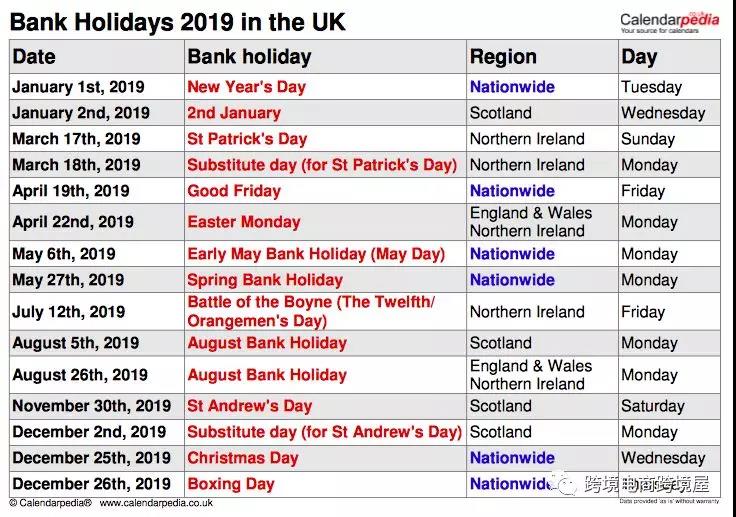Open the www.calendarpedia.co.uk link

coord(156,503)
